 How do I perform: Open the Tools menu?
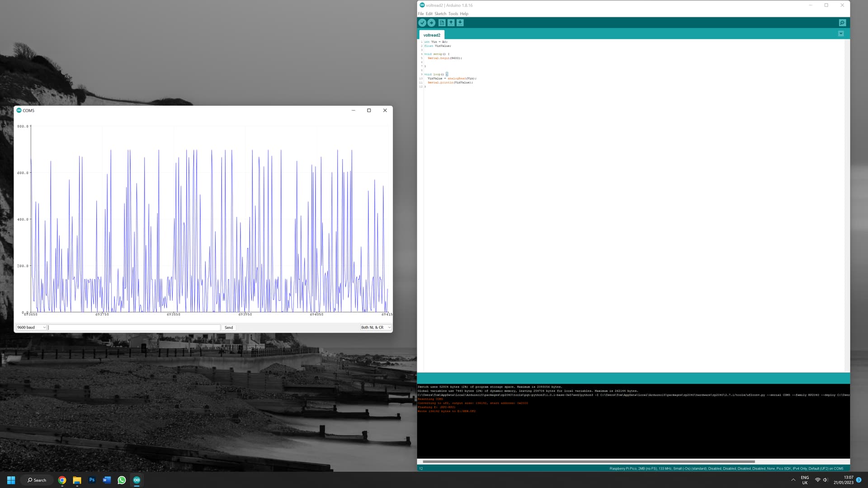pyautogui.click(x=453, y=14)
